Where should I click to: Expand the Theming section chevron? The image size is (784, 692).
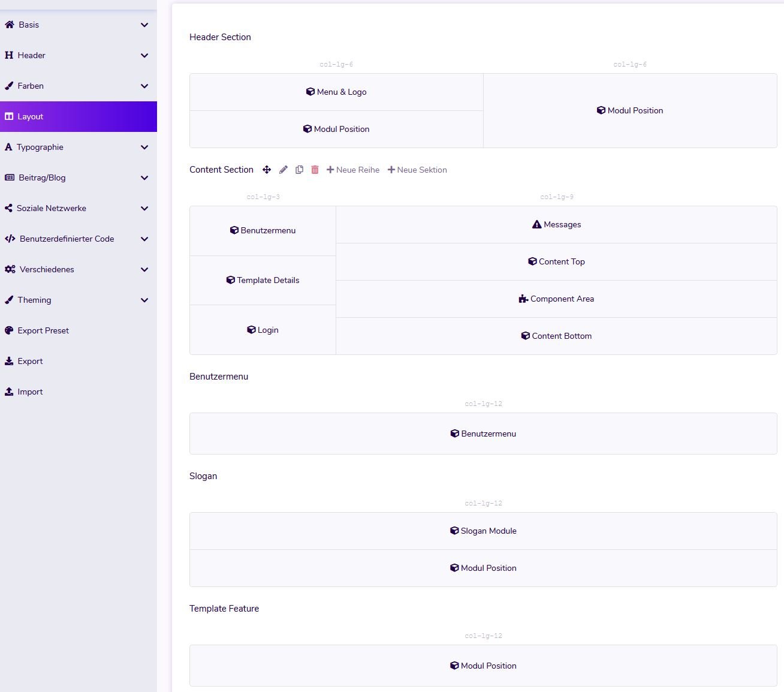click(144, 300)
